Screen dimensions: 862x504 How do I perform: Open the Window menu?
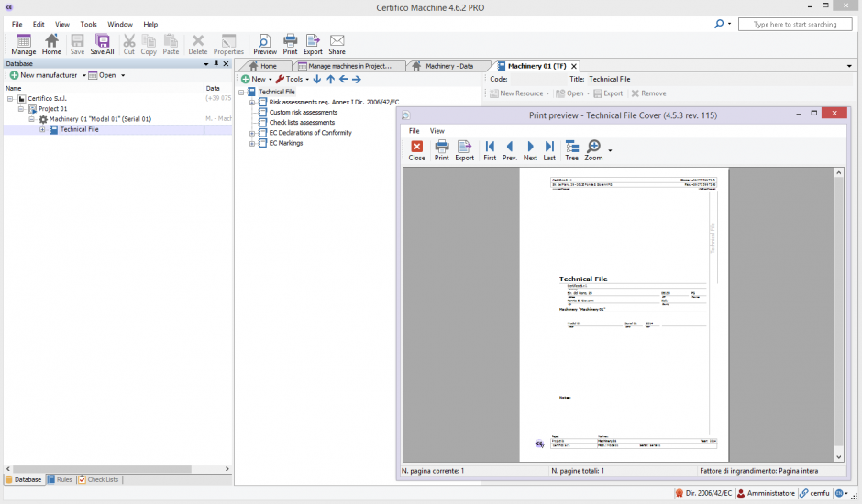pos(120,25)
